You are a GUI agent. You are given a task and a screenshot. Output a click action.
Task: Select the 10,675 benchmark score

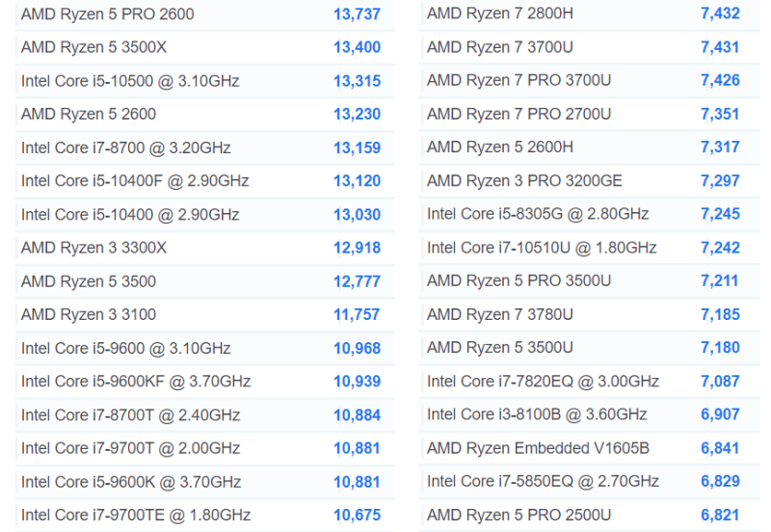pyautogui.click(x=357, y=516)
